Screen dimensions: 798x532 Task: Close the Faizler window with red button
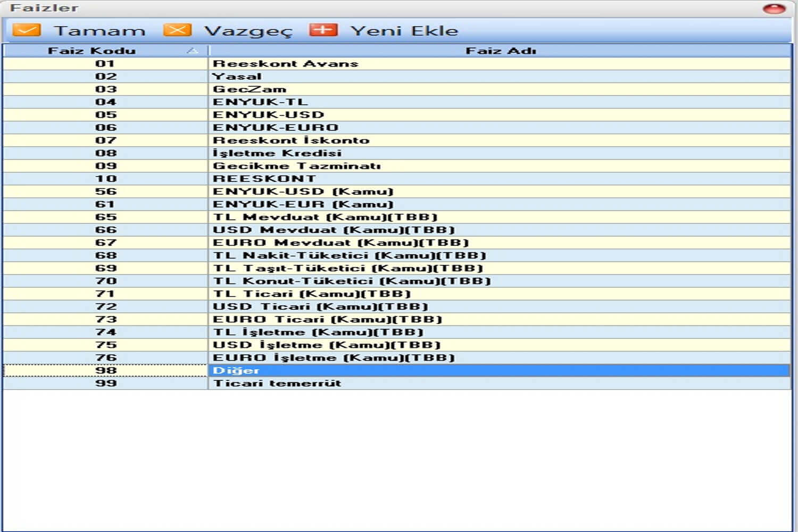coord(774,9)
